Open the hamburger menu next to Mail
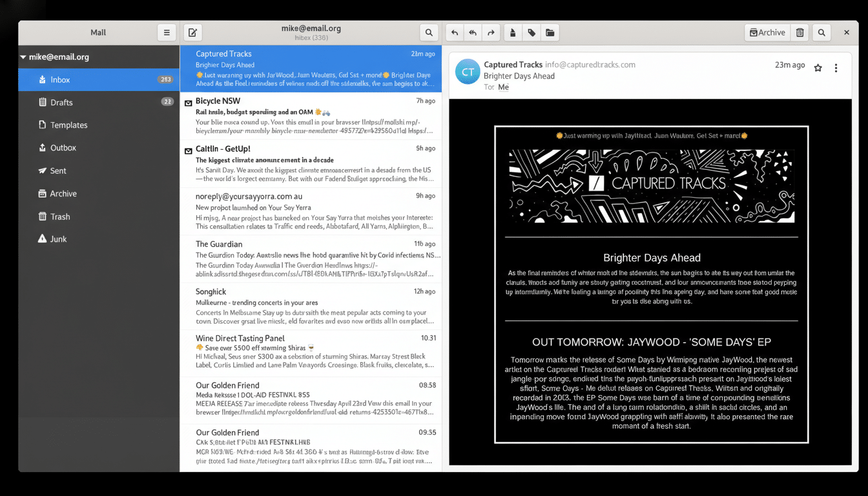The image size is (868, 496). (167, 32)
